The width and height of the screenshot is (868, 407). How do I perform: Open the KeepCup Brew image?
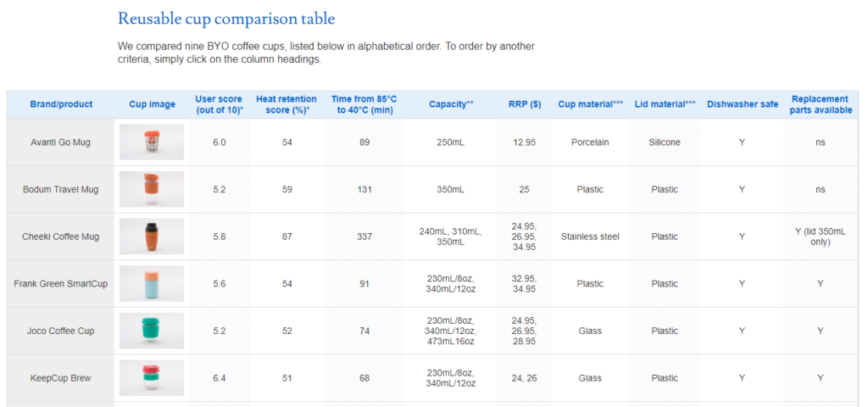[x=152, y=378]
